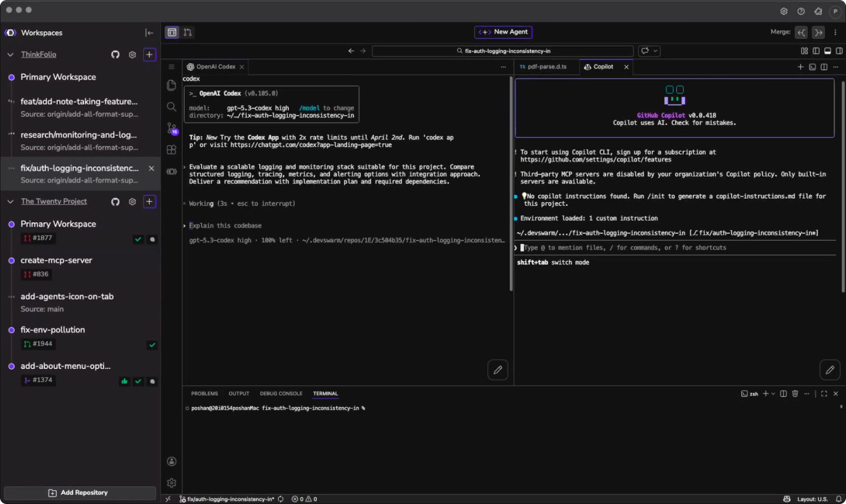Kill terminal with trash icon
846x504 pixels.
[x=795, y=394]
